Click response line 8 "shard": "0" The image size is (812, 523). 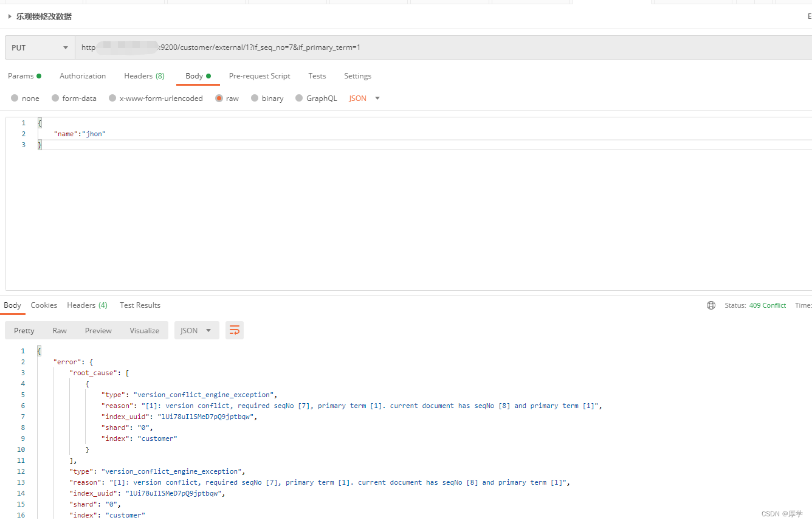coord(126,428)
